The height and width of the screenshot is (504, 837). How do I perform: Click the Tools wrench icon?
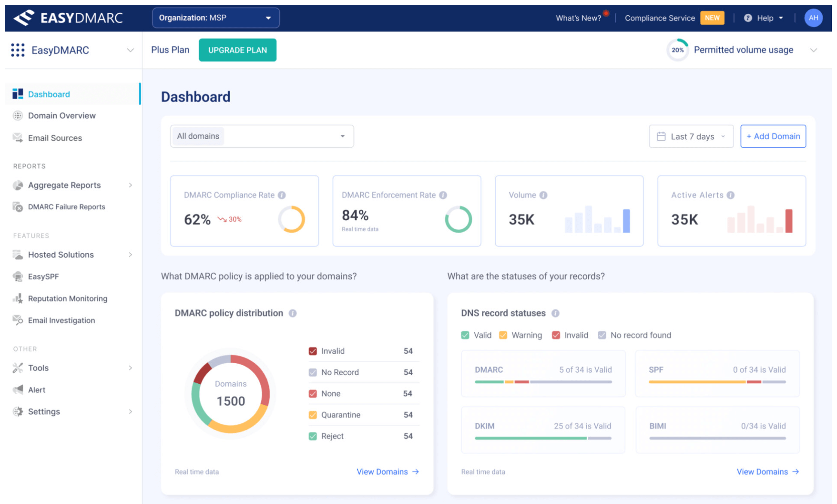pyautogui.click(x=18, y=368)
